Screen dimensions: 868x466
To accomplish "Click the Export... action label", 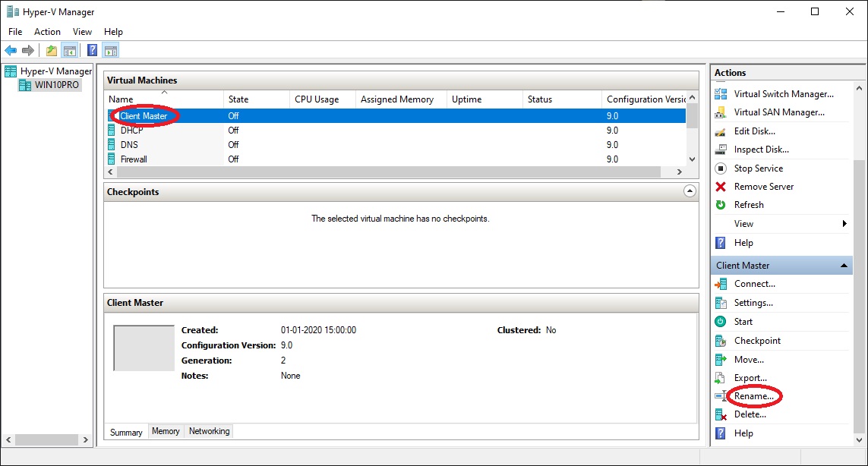I will 750,378.
